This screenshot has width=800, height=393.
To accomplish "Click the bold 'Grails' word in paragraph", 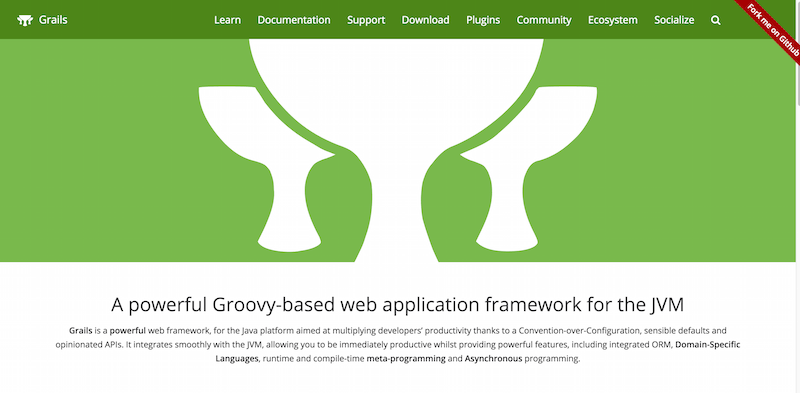I will tap(81, 331).
